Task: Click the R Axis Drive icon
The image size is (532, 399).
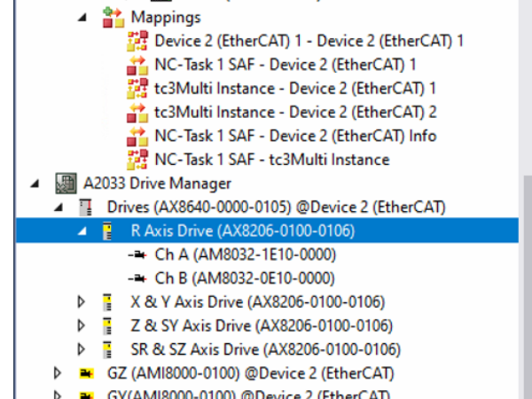Action: (108, 231)
